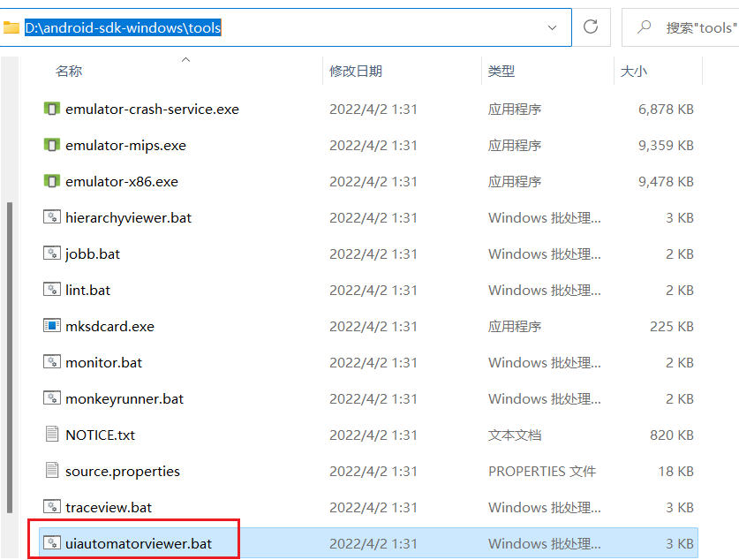Click the lint.bat batch icon
Image resolution: width=739 pixels, height=560 pixels.
point(52,290)
